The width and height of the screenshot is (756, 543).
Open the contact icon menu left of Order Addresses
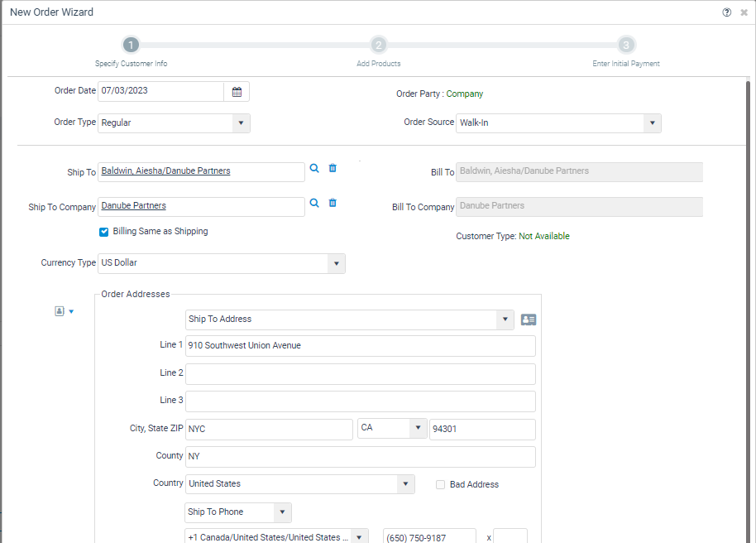pos(65,311)
